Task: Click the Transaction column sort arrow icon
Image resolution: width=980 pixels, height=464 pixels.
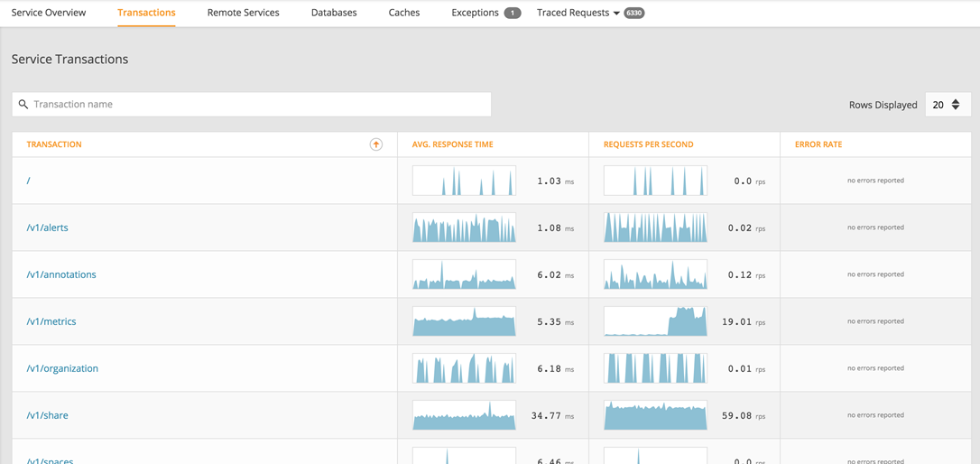Action: coord(375,144)
